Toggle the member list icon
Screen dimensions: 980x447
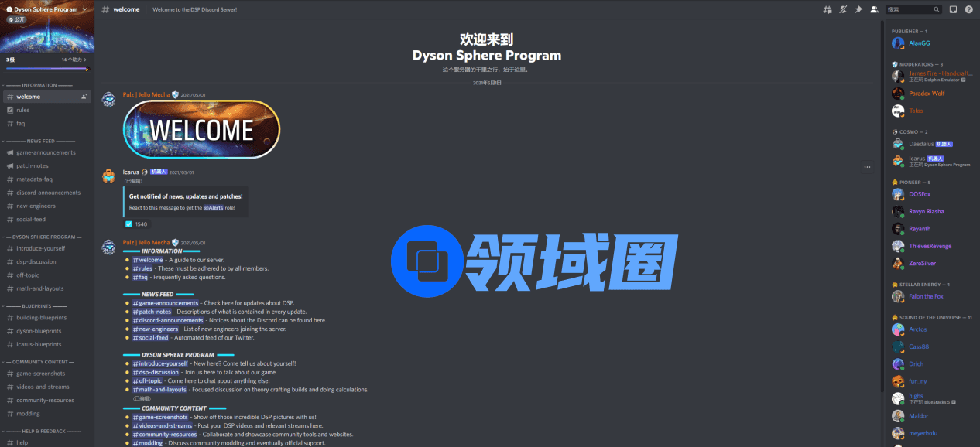click(x=874, y=9)
